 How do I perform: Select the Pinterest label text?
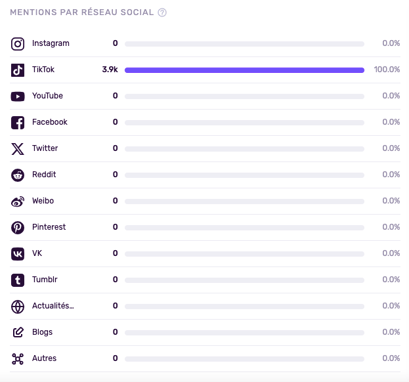tap(49, 227)
